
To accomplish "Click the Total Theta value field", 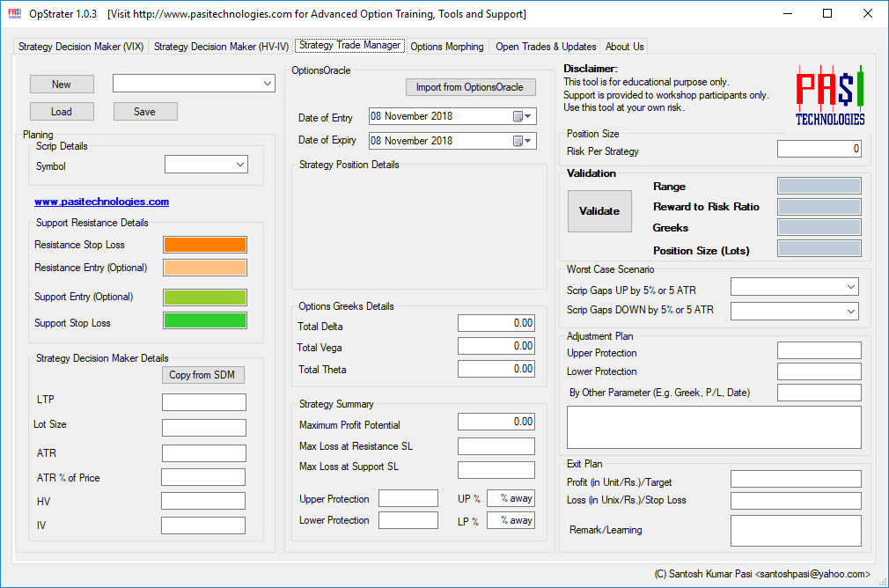I will click(496, 369).
